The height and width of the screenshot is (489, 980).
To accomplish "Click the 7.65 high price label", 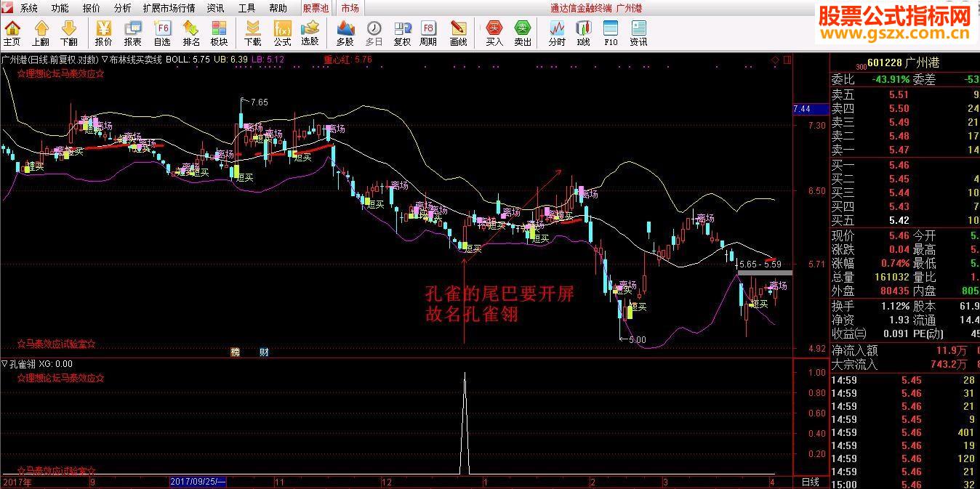I will tap(259, 102).
